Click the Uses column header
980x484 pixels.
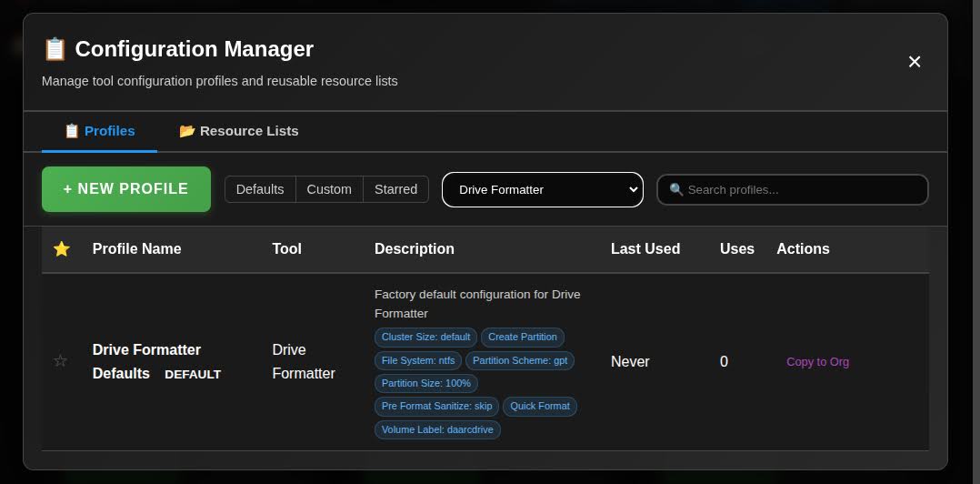tap(737, 249)
